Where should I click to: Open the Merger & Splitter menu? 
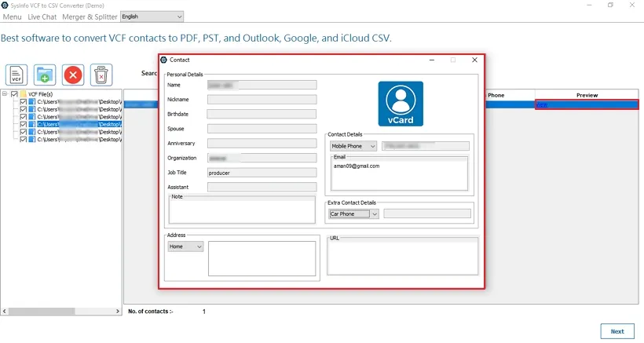click(x=91, y=16)
